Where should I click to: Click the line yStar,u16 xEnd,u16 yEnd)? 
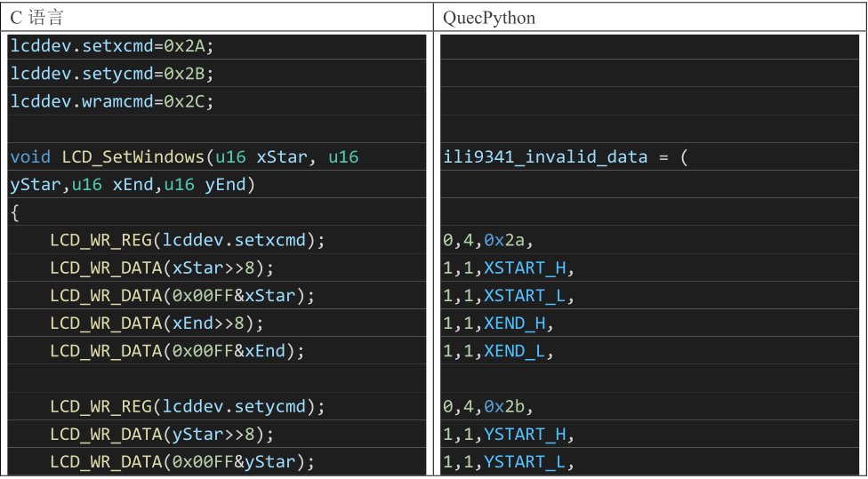pyautogui.click(x=133, y=185)
